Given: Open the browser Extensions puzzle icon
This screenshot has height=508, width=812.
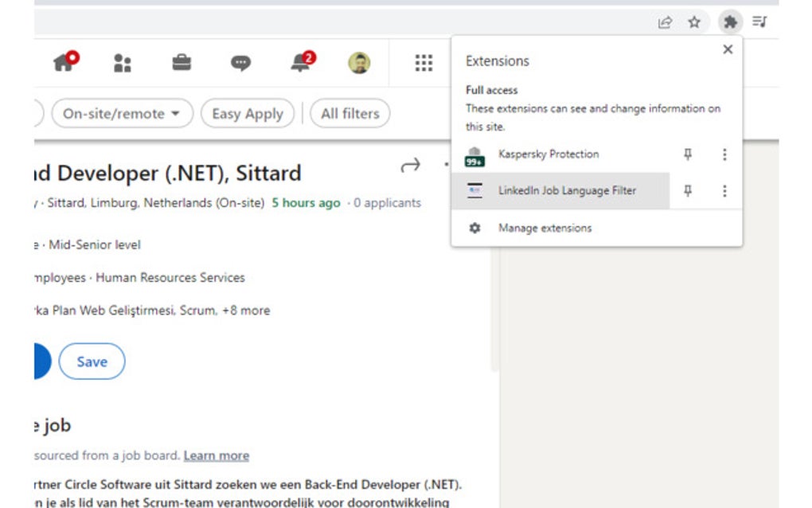Looking at the screenshot, I should (x=730, y=22).
